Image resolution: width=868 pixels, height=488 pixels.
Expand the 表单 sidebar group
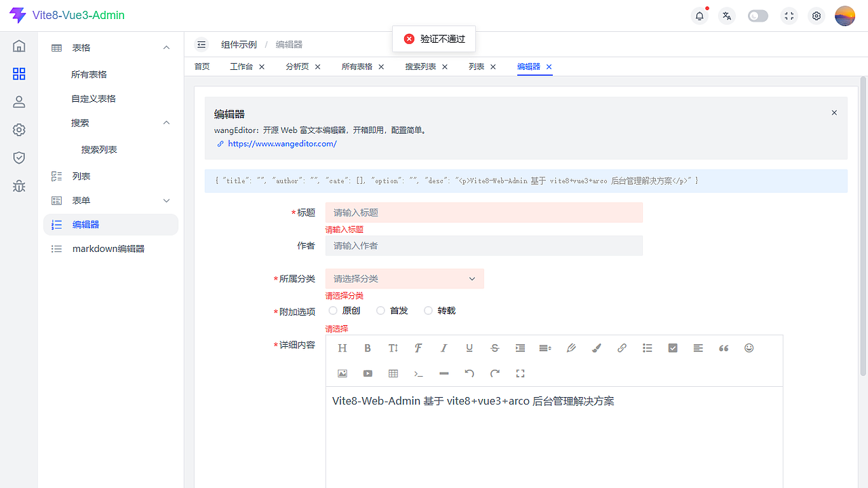tap(167, 201)
